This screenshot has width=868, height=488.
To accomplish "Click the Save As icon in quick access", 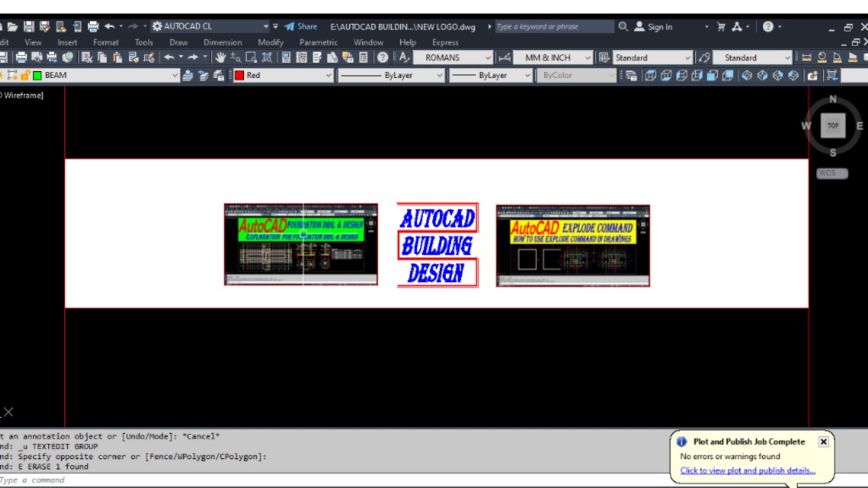I will (x=45, y=26).
